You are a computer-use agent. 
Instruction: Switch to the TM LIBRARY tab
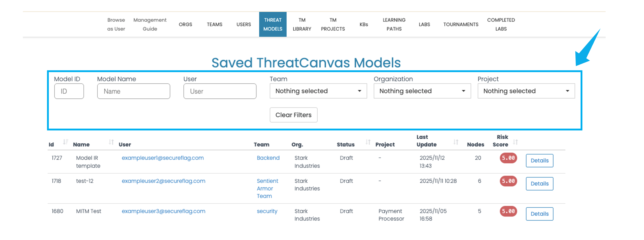point(302,24)
